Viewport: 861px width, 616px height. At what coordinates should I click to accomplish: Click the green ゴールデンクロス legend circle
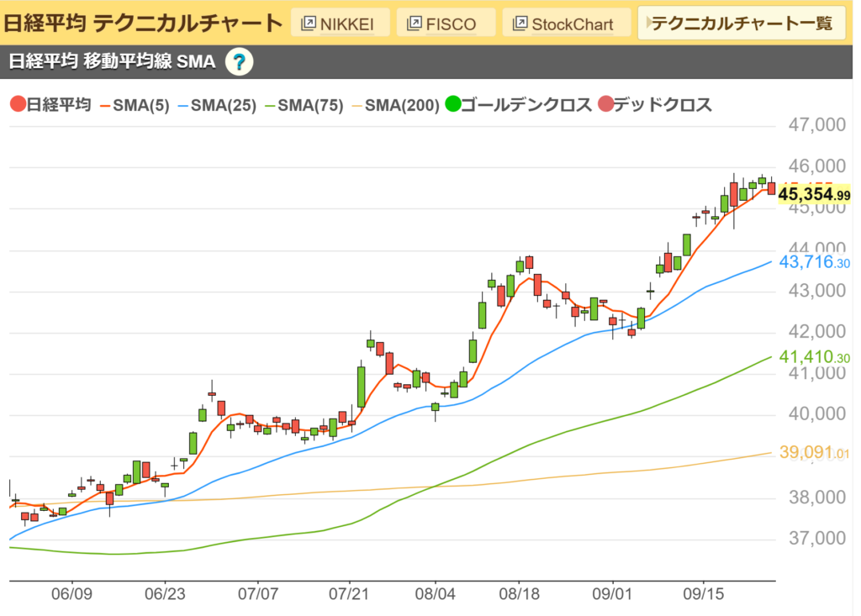[453, 105]
